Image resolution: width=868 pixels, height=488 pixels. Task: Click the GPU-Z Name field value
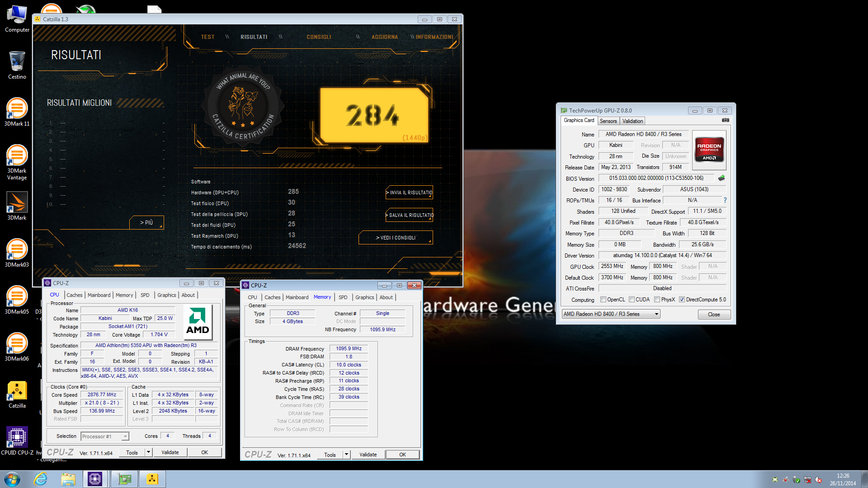click(x=643, y=134)
